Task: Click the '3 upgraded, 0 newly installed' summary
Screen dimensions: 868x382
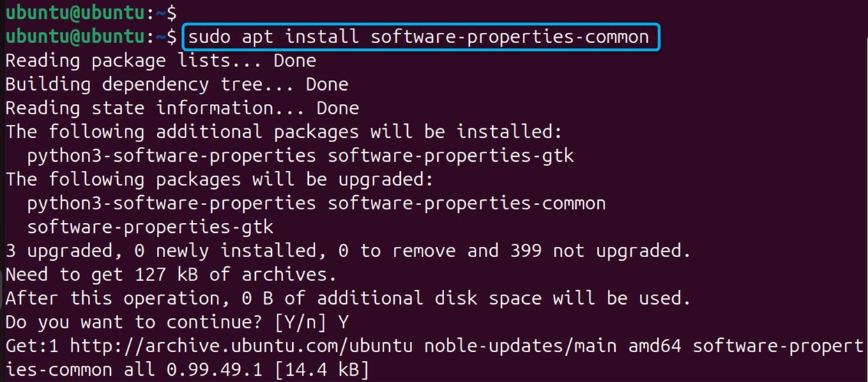Action: tap(349, 251)
